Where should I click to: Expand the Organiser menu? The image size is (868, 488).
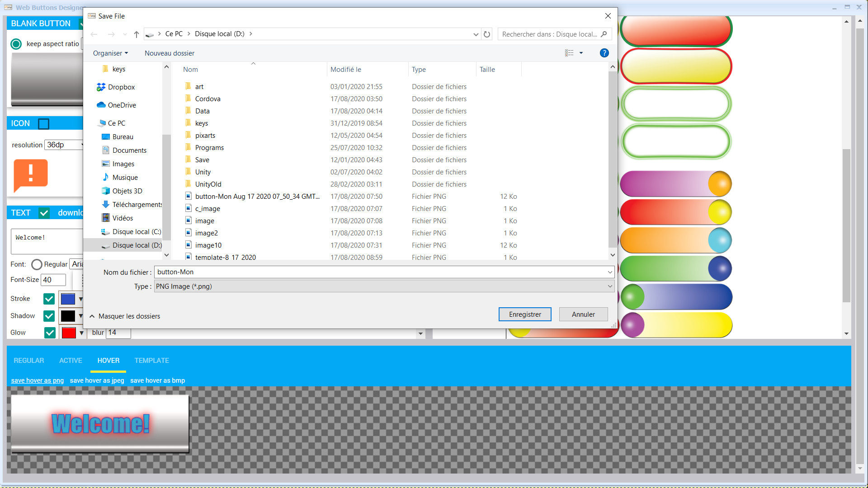click(110, 53)
